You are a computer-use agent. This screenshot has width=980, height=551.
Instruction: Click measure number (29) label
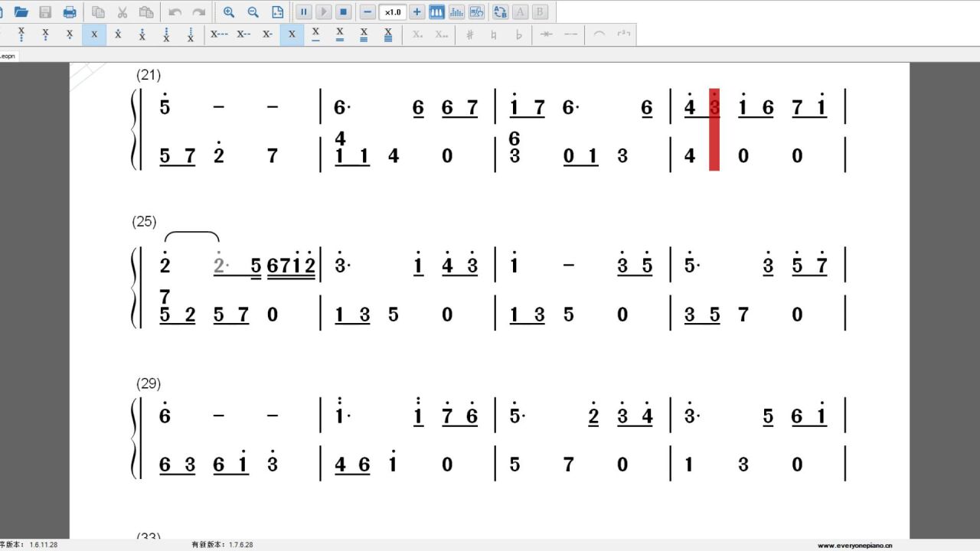[149, 383]
